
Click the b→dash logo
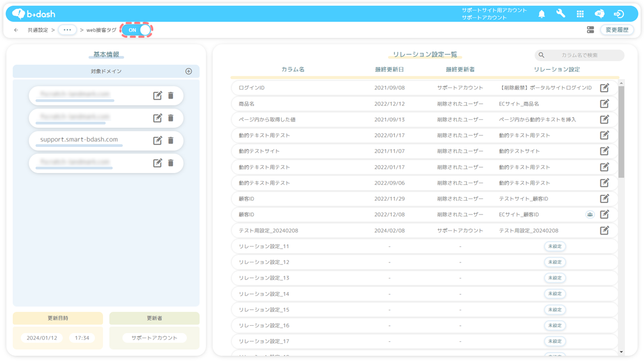pyautogui.click(x=34, y=14)
